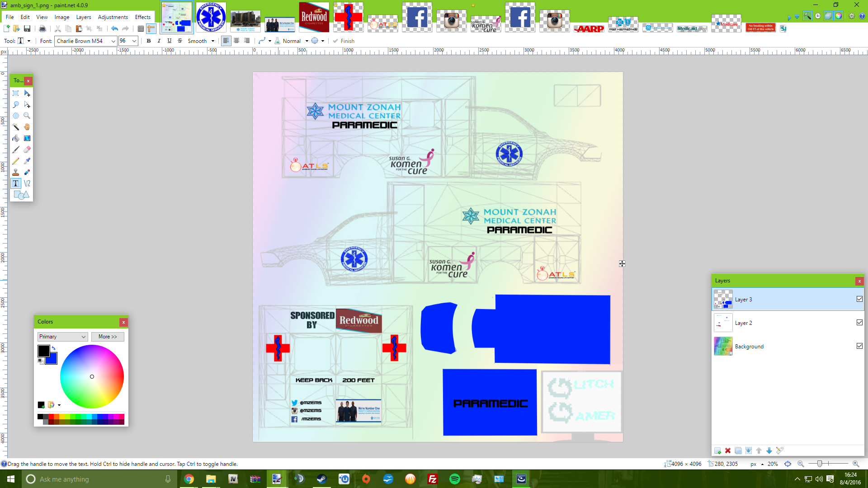The width and height of the screenshot is (868, 488).
Task: Open the font name dropdown
Action: pyautogui.click(x=113, y=41)
